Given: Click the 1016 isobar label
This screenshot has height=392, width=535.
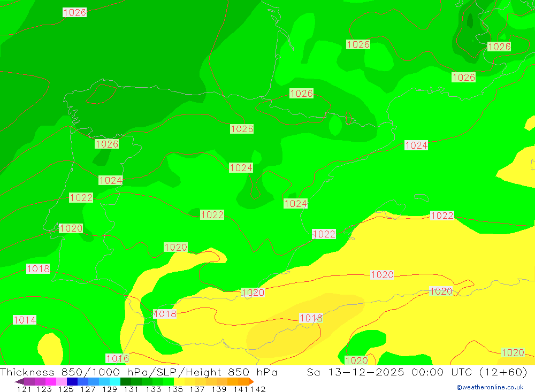Looking at the screenshot, I should (x=117, y=358).
